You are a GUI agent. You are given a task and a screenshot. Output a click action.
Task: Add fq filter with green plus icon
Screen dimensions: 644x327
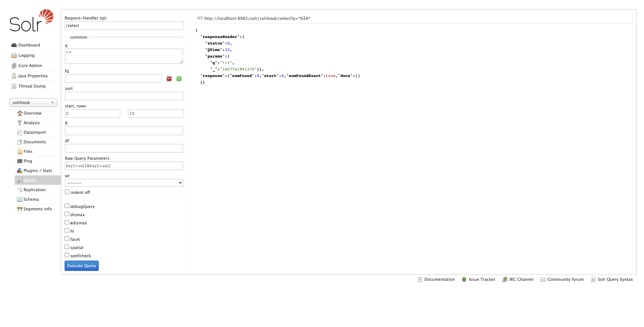pos(179,79)
